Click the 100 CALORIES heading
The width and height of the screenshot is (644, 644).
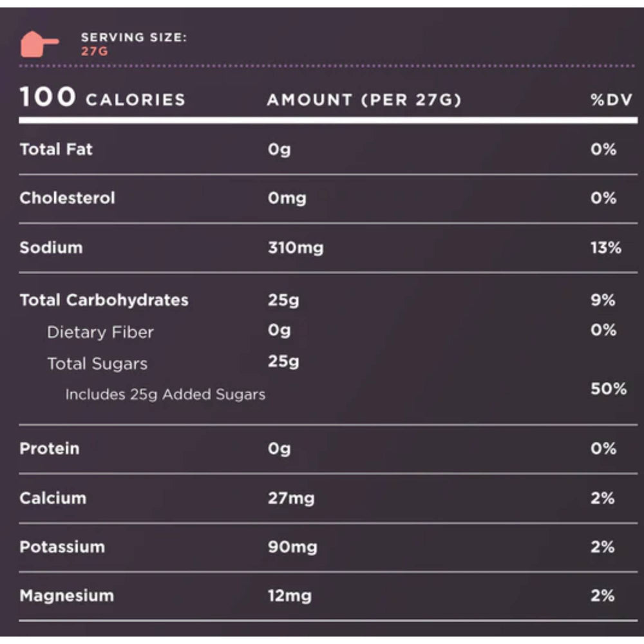102,99
